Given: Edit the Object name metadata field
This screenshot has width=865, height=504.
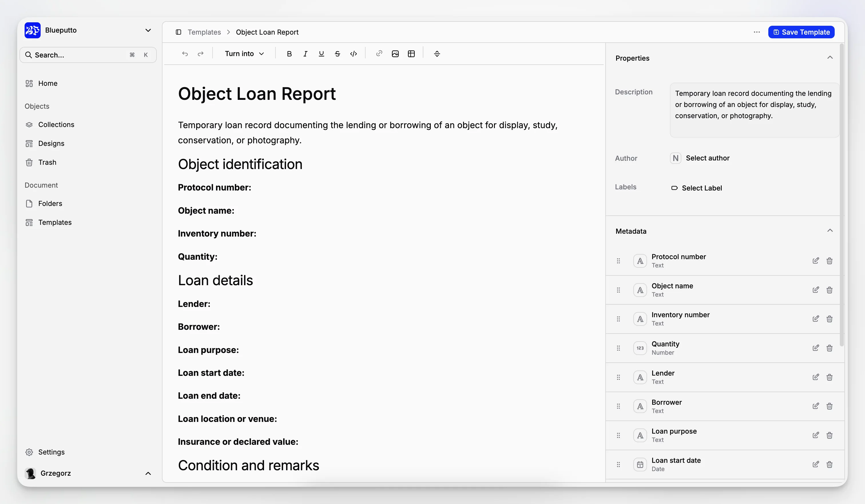Looking at the screenshot, I should 816,290.
